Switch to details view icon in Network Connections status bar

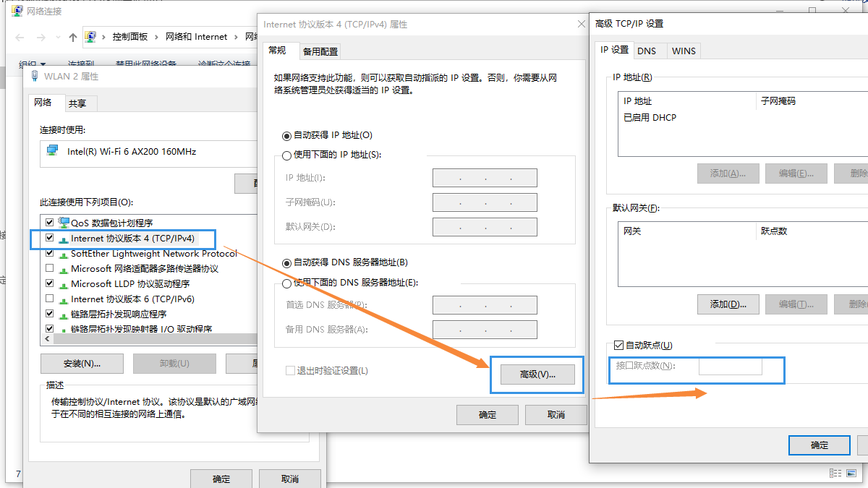click(835, 474)
